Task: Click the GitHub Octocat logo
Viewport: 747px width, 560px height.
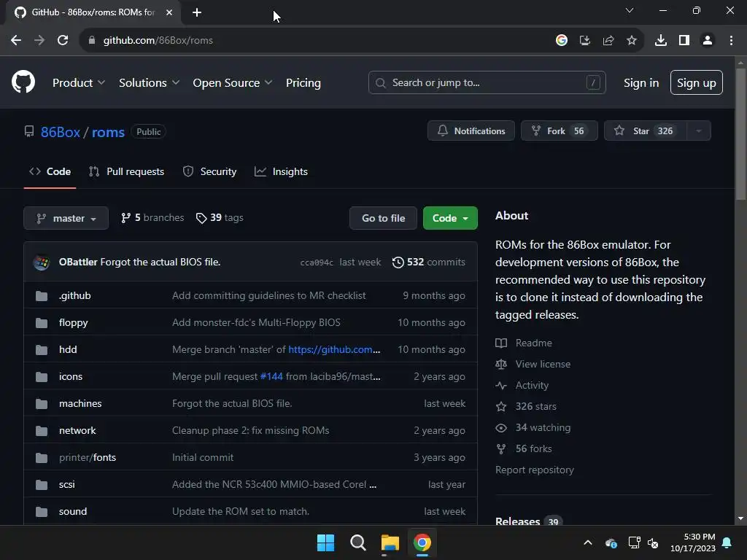Action: (23, 82)
